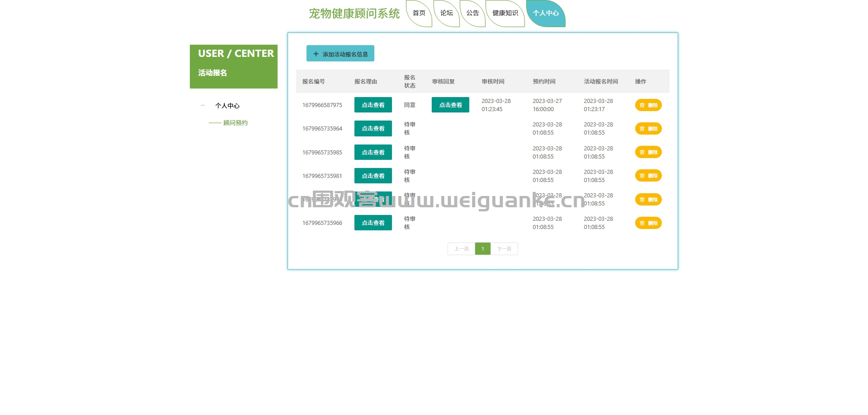The image size is (868, 415).
Task: Open the 公告 tab
Action: [x=473, y=13]
